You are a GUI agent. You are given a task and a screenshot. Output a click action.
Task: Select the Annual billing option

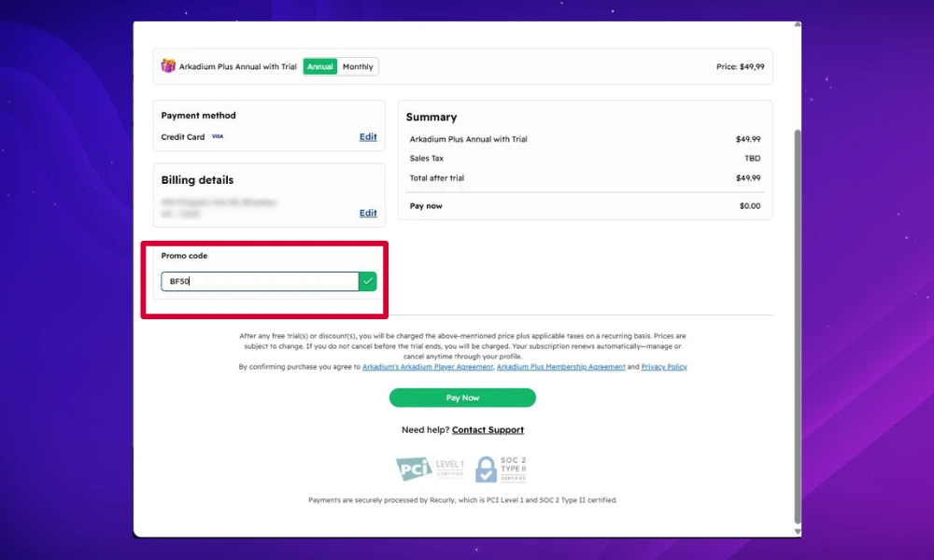pyautogui.click(x=320, y=67)
